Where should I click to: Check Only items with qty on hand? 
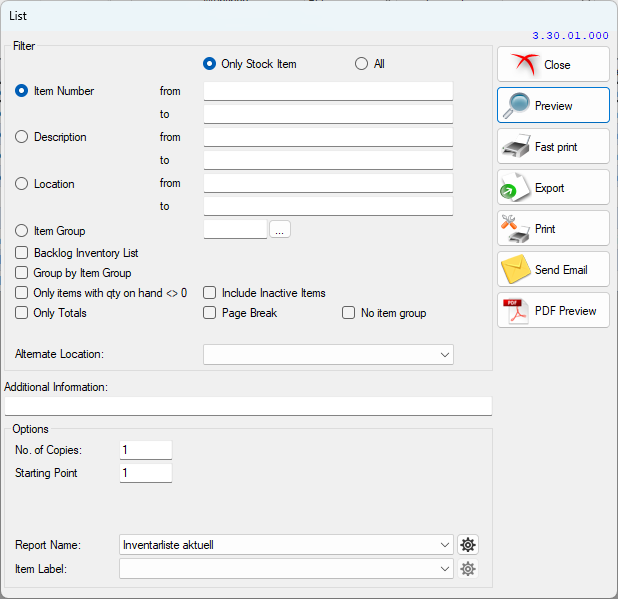click(21, 293)
